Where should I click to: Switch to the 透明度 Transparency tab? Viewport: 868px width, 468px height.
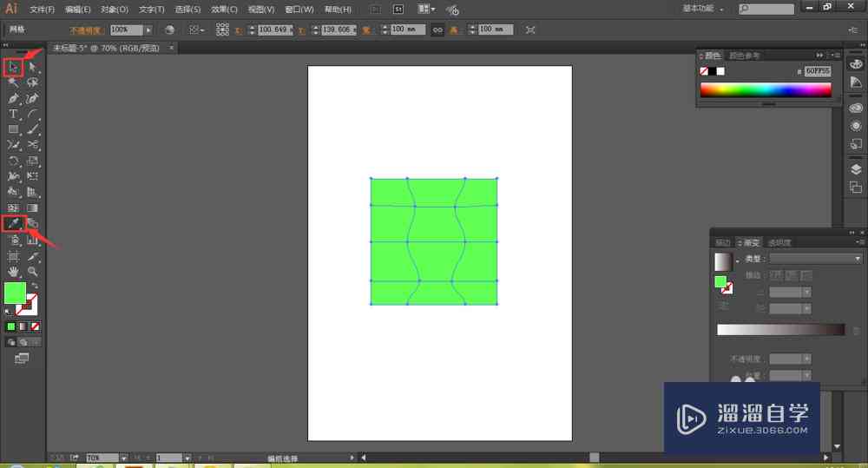pyautogui.click(x=779, y=242)
